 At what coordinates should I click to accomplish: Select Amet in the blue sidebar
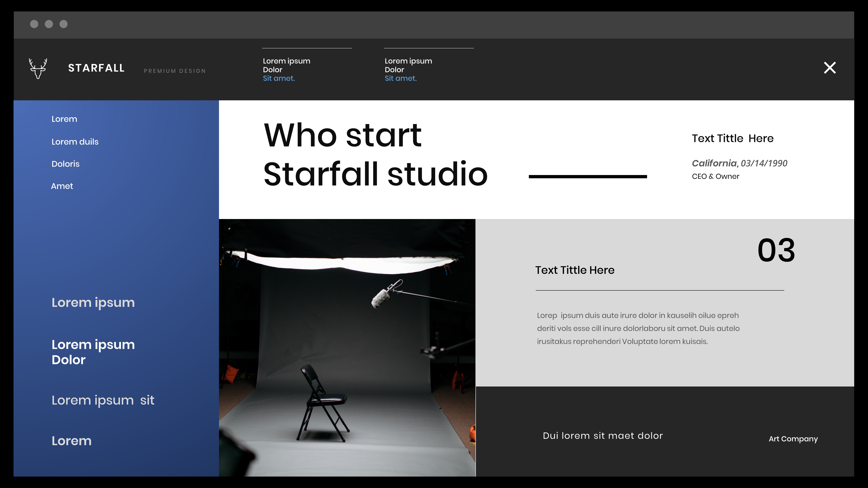click(x=62, y=186)
